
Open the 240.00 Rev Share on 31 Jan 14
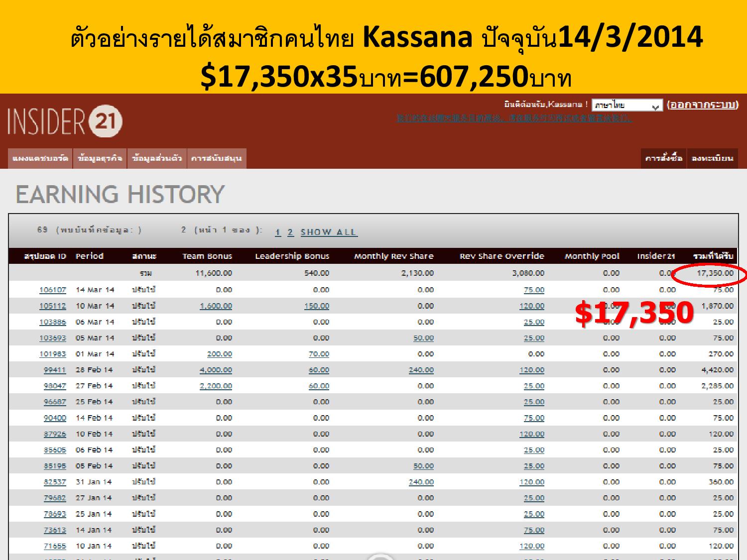[x=421, y=482]
